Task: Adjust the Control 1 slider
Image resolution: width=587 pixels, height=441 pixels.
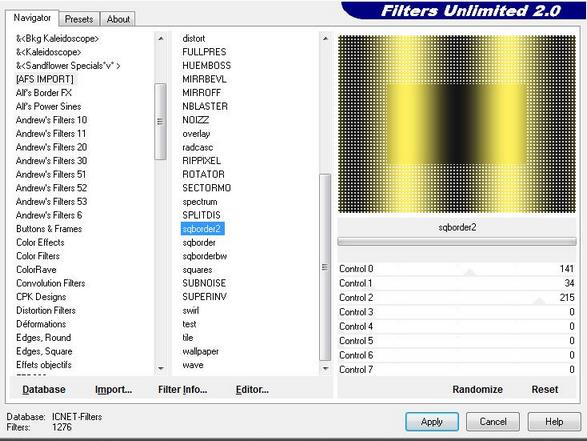Action: (x=457, y=283)
